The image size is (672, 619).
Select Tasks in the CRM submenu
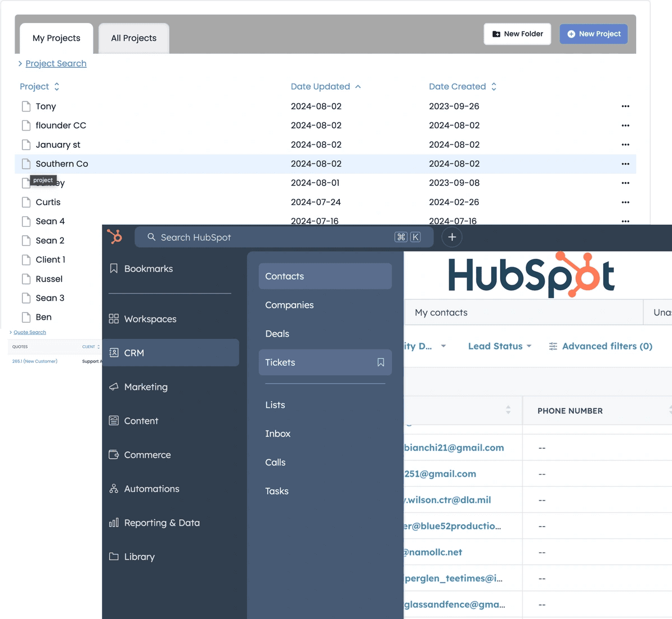pos(277,491)
